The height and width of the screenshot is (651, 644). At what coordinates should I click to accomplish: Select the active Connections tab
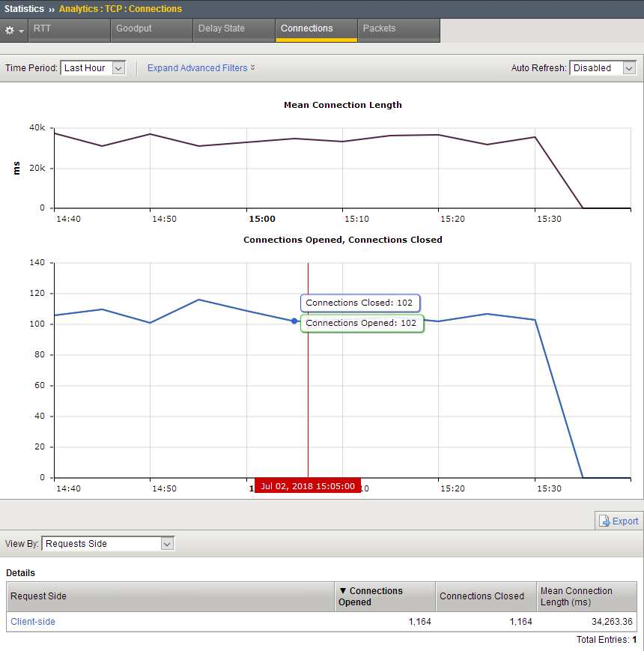307,28
